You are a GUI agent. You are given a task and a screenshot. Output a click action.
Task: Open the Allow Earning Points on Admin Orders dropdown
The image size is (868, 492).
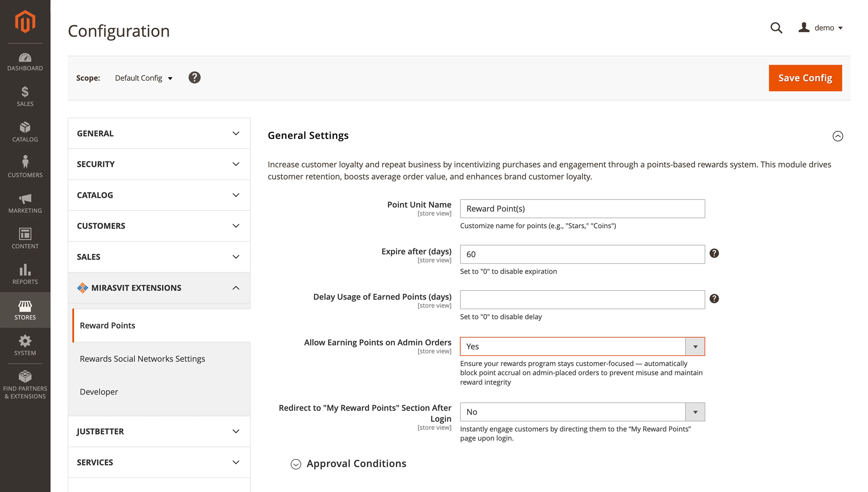pyautogui.click(x=582, y=346)
